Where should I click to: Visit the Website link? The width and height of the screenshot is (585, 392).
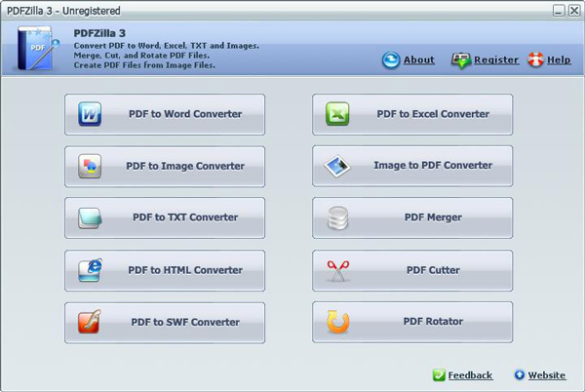pos(547,375)
